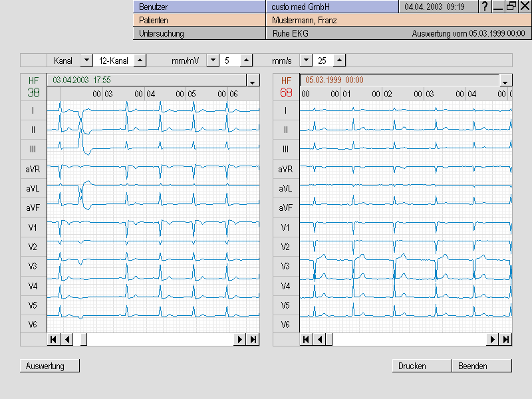Step forward in right ECG recording
Viewport: 532px width, 399px height.
492,340
